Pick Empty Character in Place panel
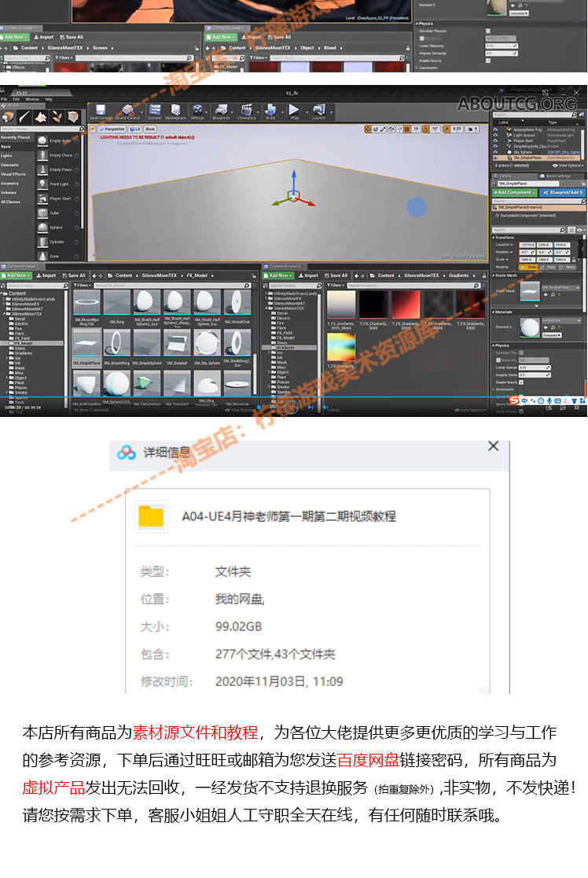The height and width of the screenshot is (878, 588). (x=58, y=155)
